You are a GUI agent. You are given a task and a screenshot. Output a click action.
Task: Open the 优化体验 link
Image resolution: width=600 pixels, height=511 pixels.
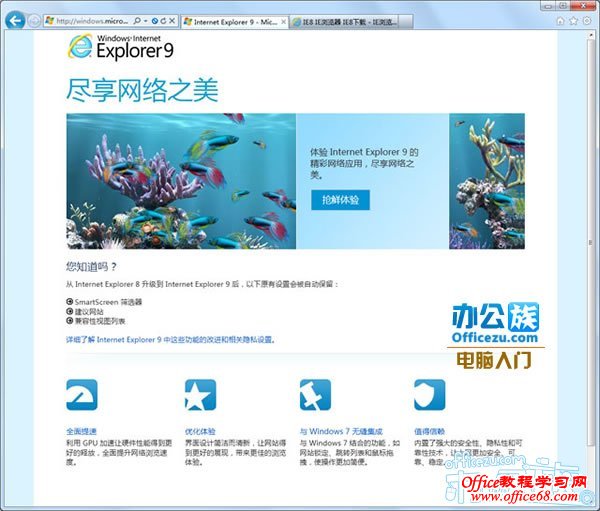coord(200,431)
